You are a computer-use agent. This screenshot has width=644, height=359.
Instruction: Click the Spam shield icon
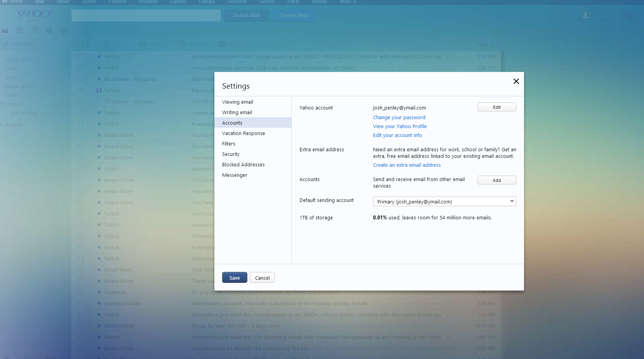[x=182, y=44]
